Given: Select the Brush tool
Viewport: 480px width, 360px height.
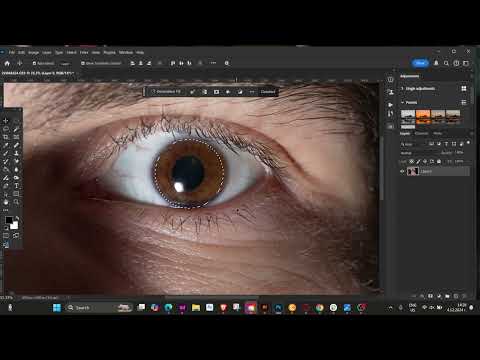Looking at the screenshot, I should [6, 153].
